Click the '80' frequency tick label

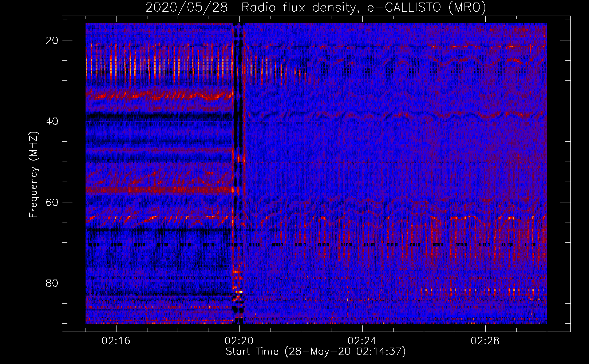pyautogui.click(x=52, y=283)
